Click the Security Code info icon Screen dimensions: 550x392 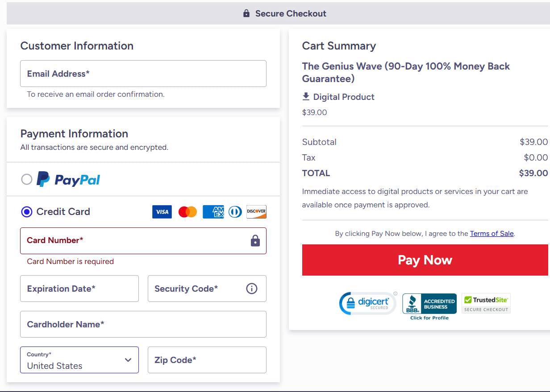coord(252,289)
